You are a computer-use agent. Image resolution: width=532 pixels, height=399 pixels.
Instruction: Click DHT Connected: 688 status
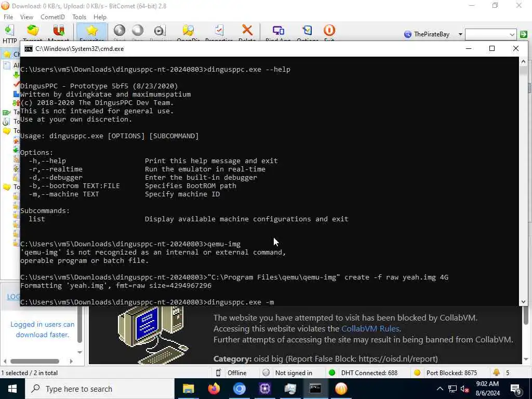[369, 373]
